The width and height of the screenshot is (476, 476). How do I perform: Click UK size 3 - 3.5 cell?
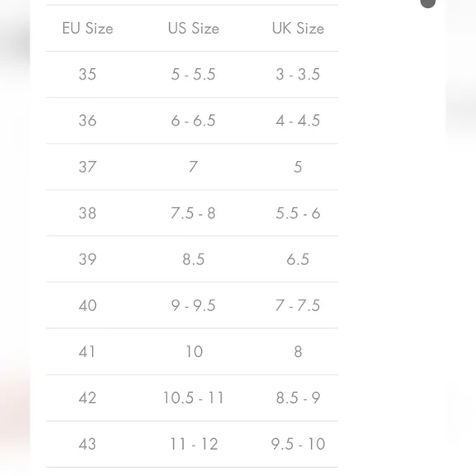298,74
